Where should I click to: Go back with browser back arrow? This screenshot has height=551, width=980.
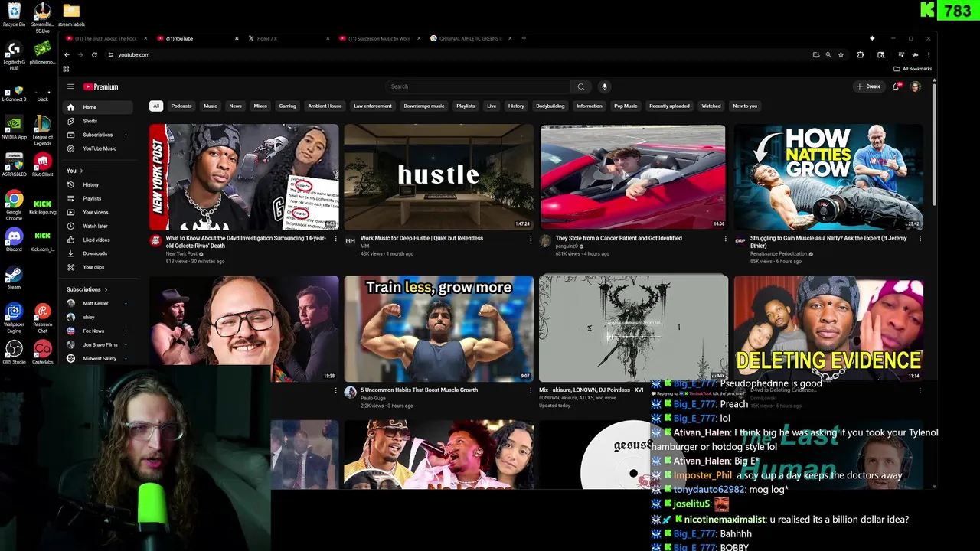(x=67, y=54)
